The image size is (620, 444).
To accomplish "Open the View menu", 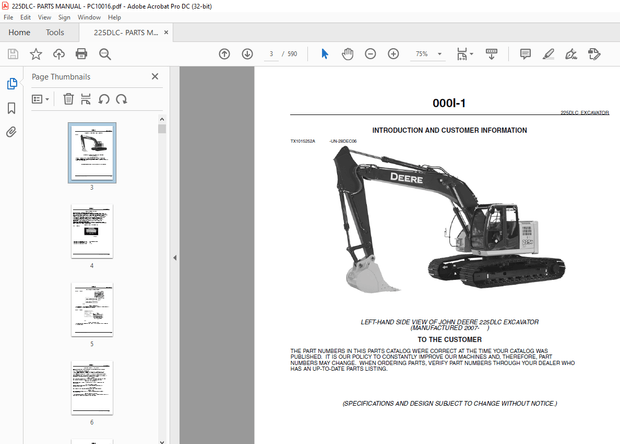I will tap(44, 17).
